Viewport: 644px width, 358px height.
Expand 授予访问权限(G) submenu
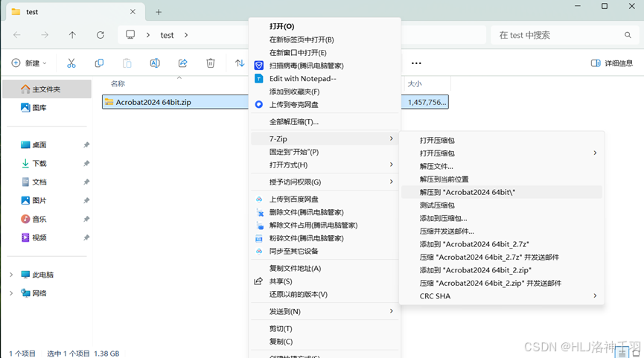tap(325, 182)
